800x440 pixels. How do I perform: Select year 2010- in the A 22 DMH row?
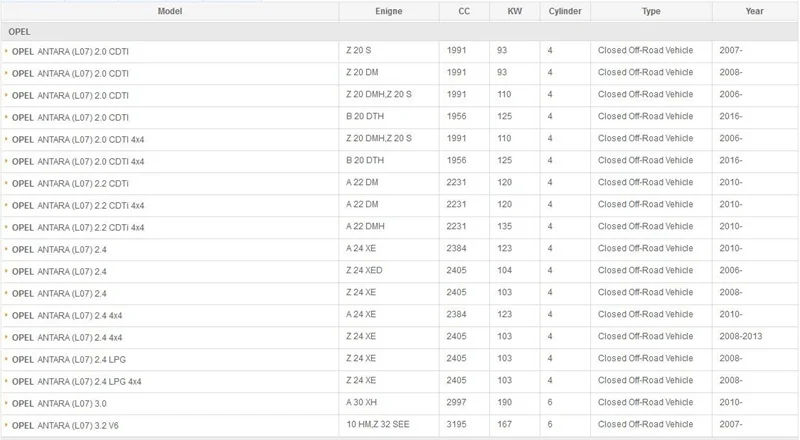coord(731,226)
